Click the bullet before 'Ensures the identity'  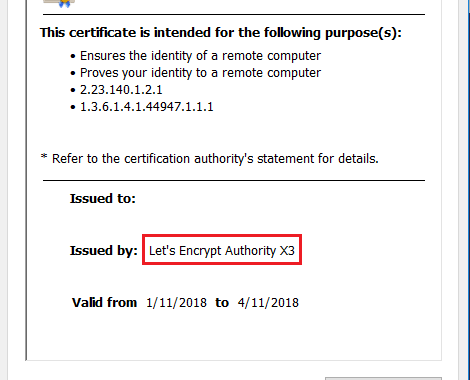coord(73,56)
